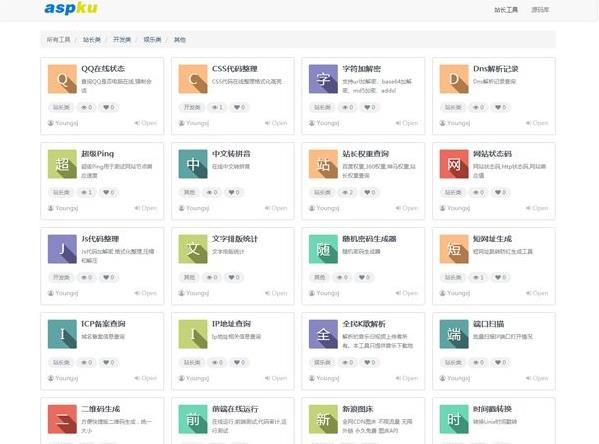Click the 随 icon of 随机密码生成器
The width and height of the screenshot is (599, 444).
(323, 249)
